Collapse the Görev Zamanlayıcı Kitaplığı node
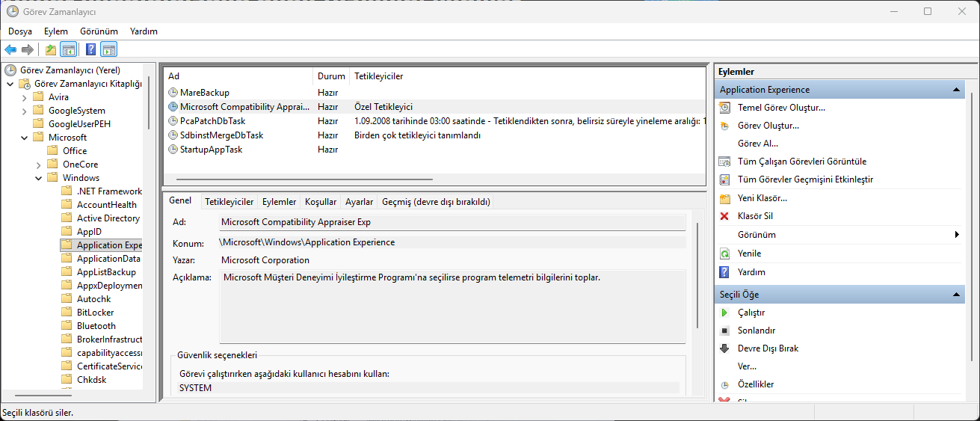This screenshot has height=421, width=980. click(10, 84)
